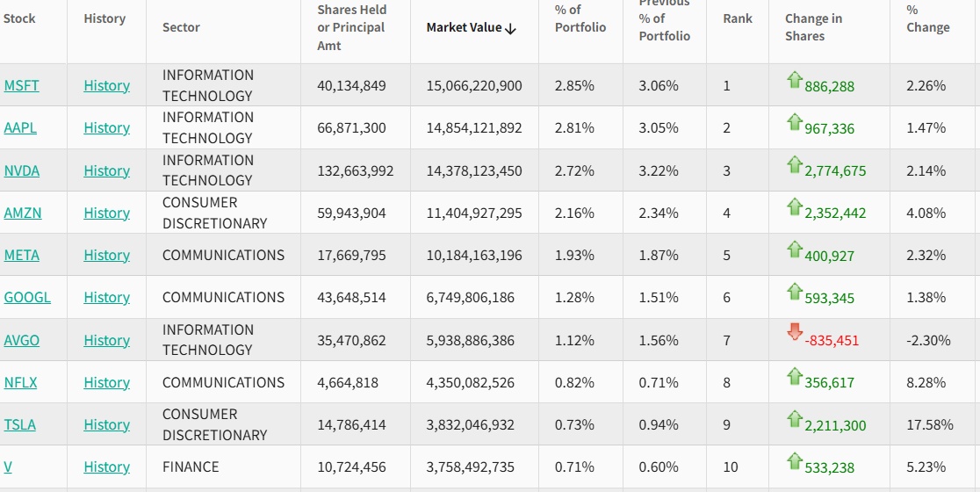Sort by Market Value column header
980x492 pixels.
464,27
